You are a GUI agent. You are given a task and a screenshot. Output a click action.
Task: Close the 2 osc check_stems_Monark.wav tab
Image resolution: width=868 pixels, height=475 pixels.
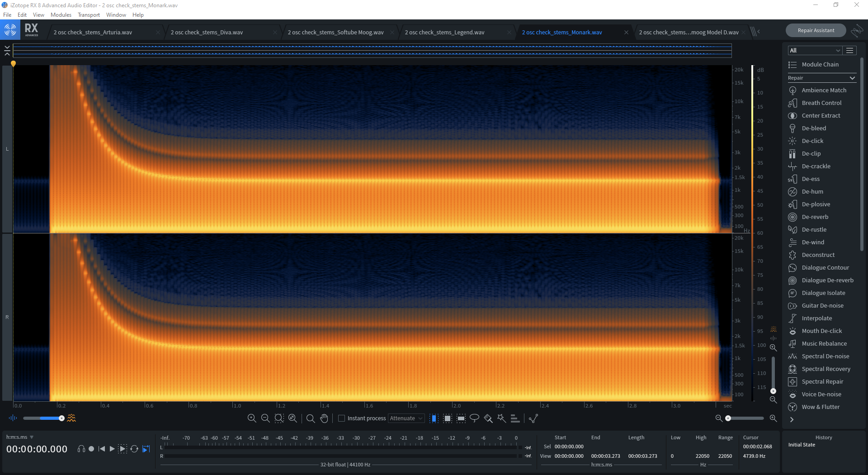(626, 32)
